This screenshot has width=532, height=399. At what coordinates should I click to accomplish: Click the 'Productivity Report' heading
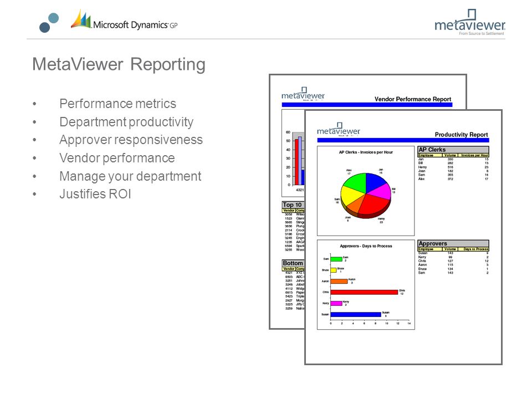click(x=461, y=135)
